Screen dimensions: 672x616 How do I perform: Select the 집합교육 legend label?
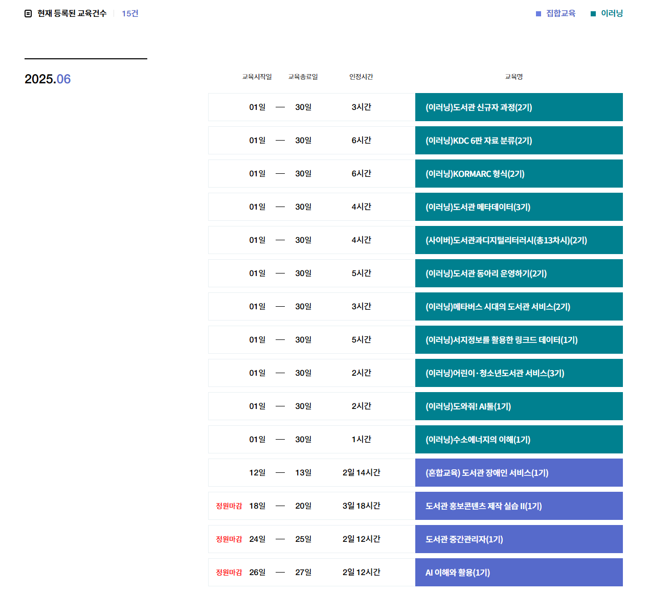561,13
